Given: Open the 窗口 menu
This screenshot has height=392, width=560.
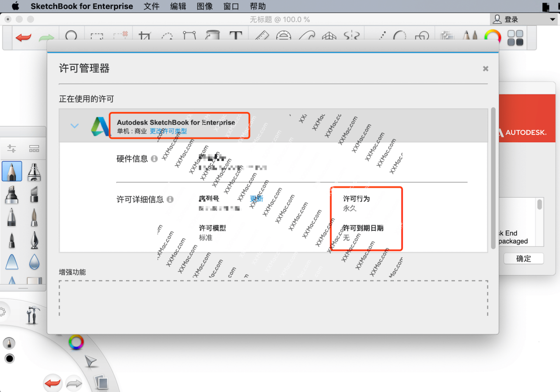Looking at the screenshot, I should [231, 6].
